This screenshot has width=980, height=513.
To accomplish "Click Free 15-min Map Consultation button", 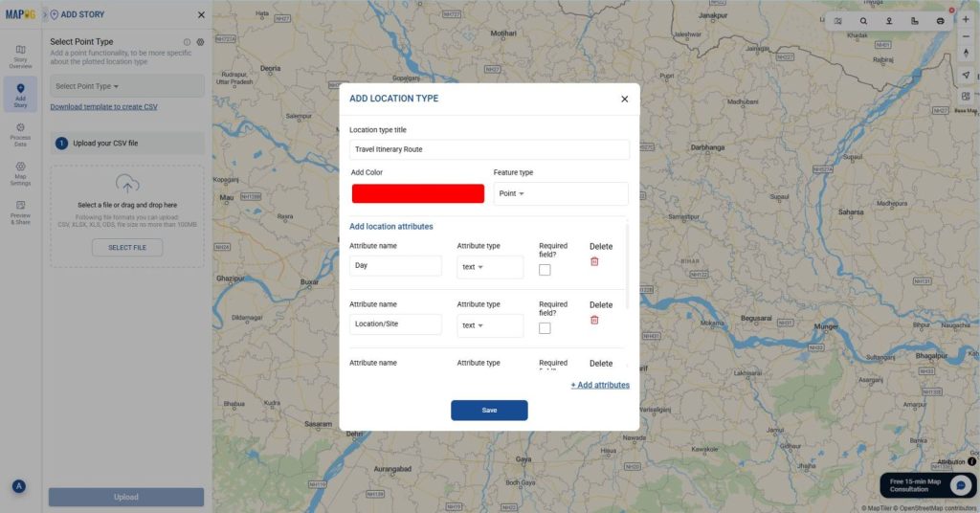I will tap(927, 485).
